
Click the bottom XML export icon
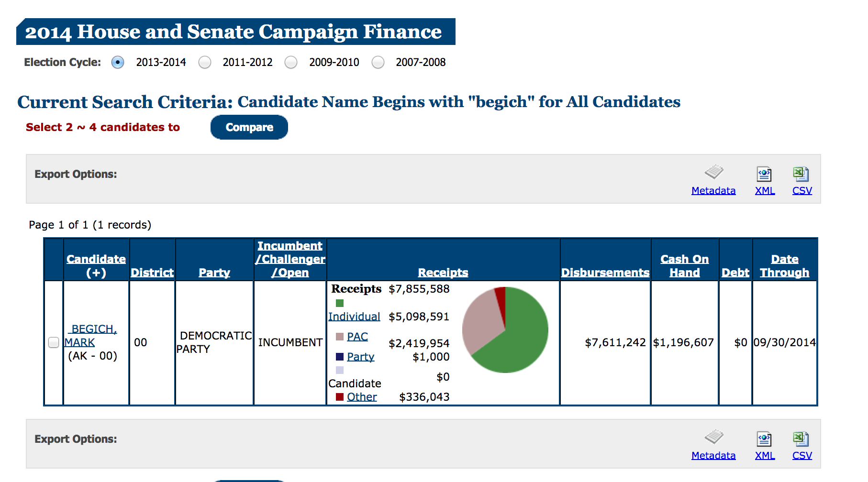tap(764, 439)
